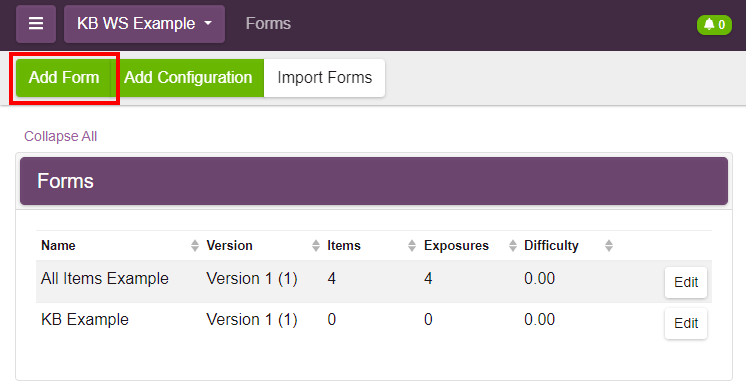Click the Import Forms button
746x383 pixels.
click(324, 78)
